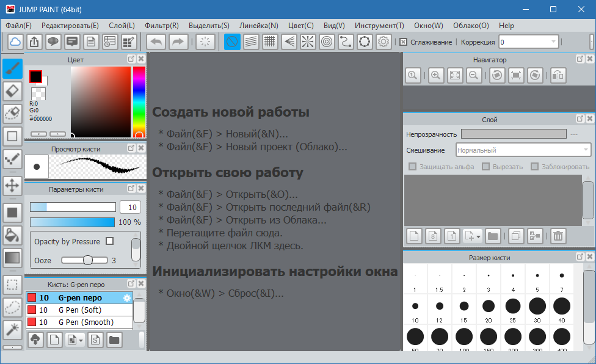
Task: Click the Help menu
Action: [506, 26]
